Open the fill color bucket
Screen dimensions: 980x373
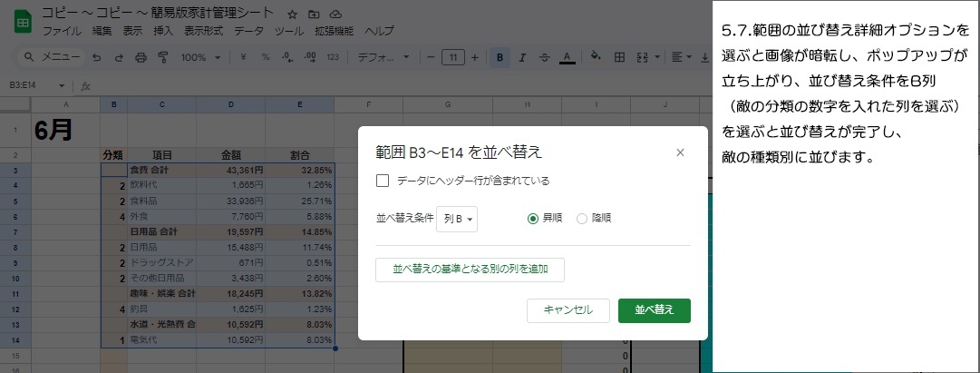click(596, 57)
